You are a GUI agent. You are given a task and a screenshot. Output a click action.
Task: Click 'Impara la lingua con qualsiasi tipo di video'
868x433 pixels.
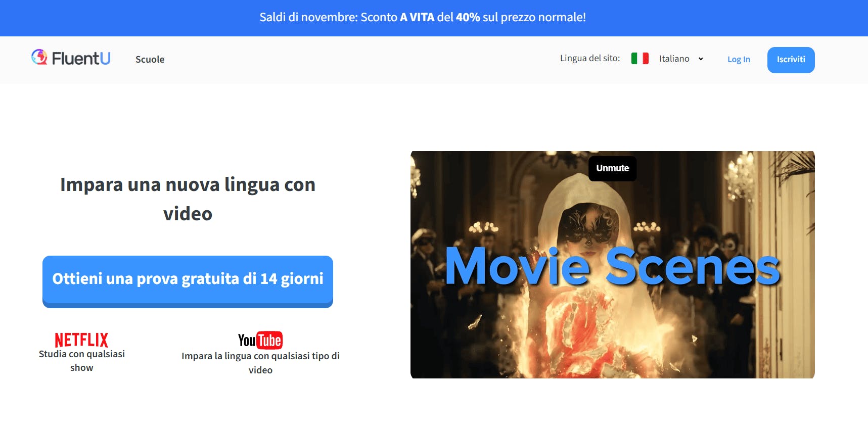pyautogui.click(x=260, y=363)
